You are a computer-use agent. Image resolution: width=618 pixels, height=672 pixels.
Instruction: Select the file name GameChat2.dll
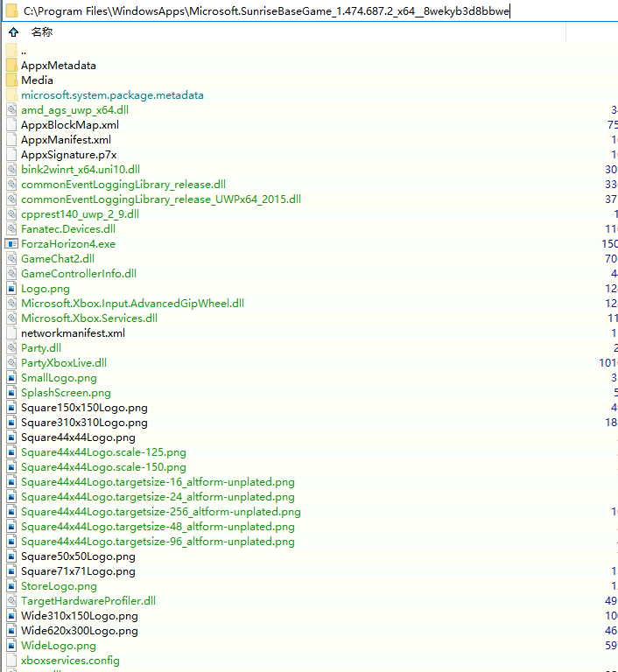click(x=58, y=259)
